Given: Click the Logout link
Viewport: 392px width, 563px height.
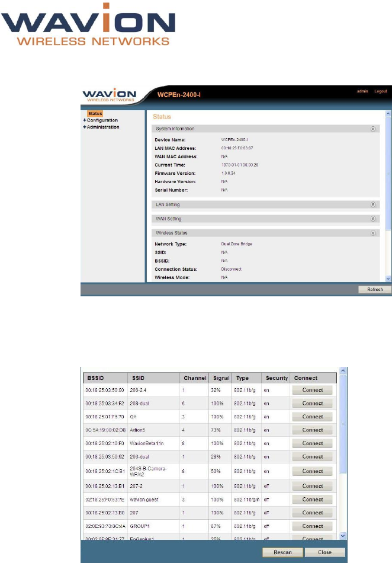Looking at the screenshot, I should click(381, 91).
